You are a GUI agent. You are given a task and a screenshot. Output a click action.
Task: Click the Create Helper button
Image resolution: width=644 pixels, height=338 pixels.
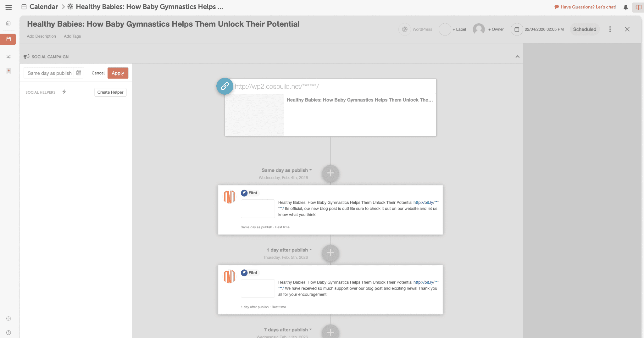pyautogui.click(x=110, y=92)
